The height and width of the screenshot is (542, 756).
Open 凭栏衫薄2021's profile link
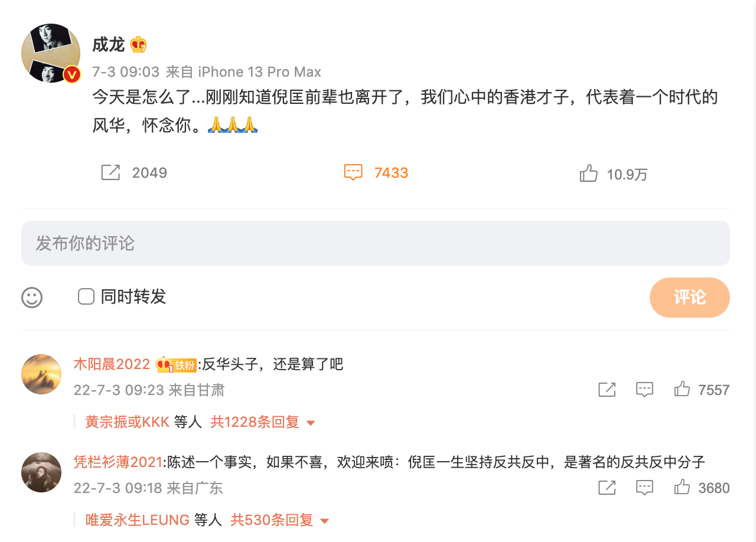(118, 462)
